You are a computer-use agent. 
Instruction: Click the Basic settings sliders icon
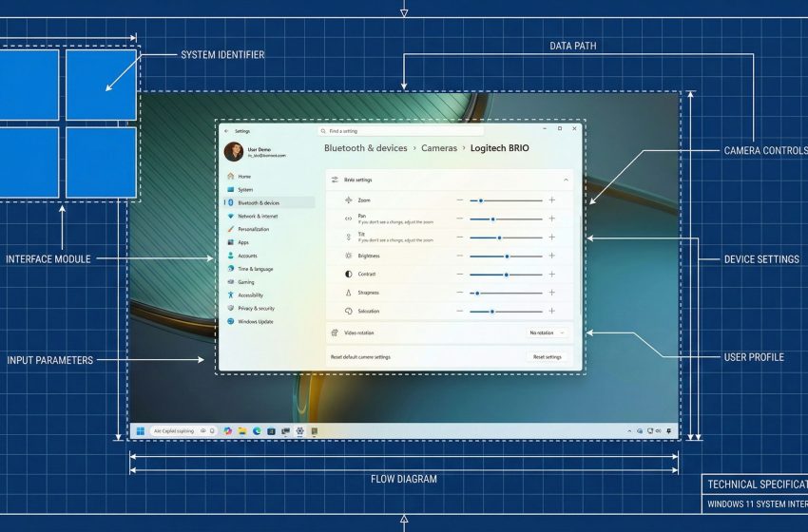click(335, 180)
